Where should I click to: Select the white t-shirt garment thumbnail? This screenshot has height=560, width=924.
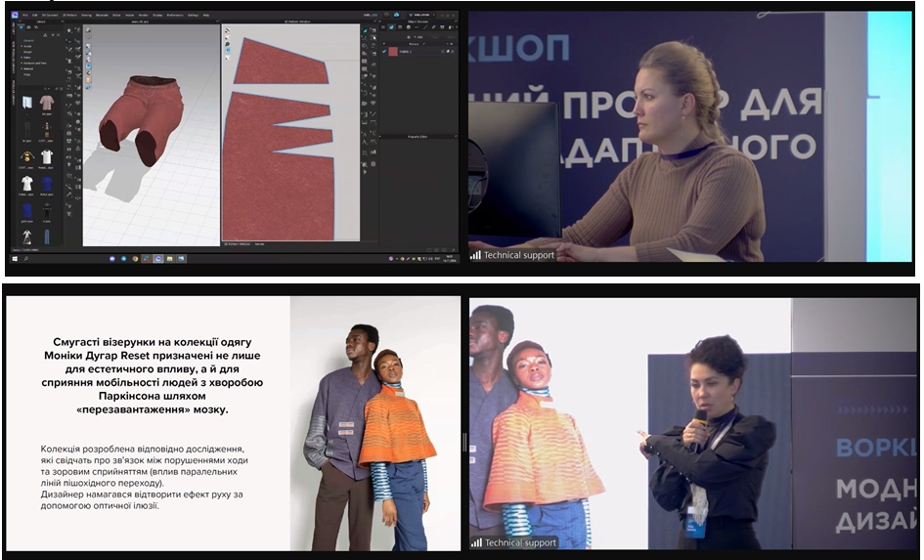coord(47,156)
